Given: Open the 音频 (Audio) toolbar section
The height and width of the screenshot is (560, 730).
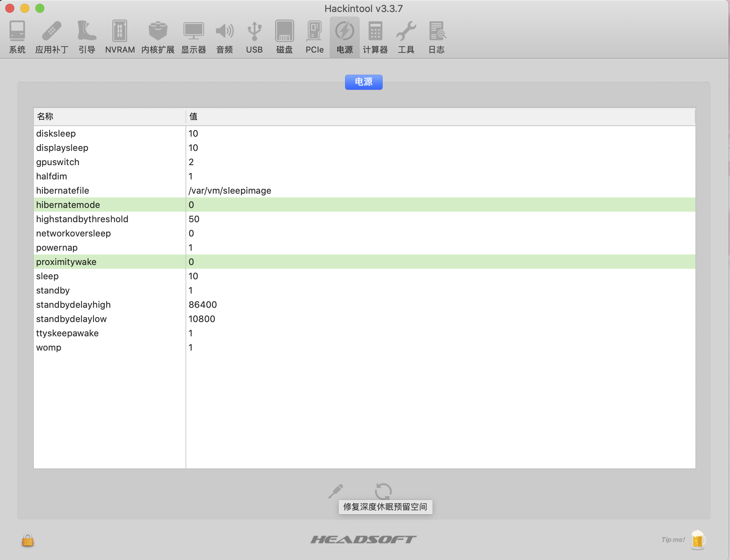Looking at the screenshot, I should pos(225,37).
